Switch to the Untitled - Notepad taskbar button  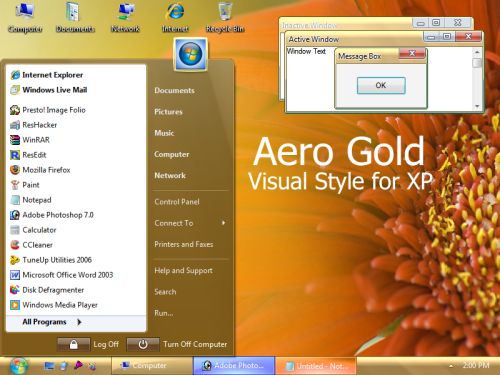click(x=316, y=366)
